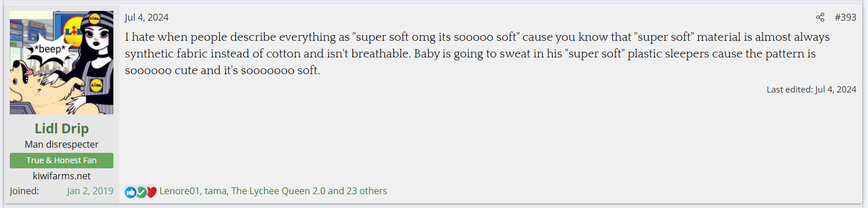Click the Jan 2, 2019 joined date

point(90,191)
